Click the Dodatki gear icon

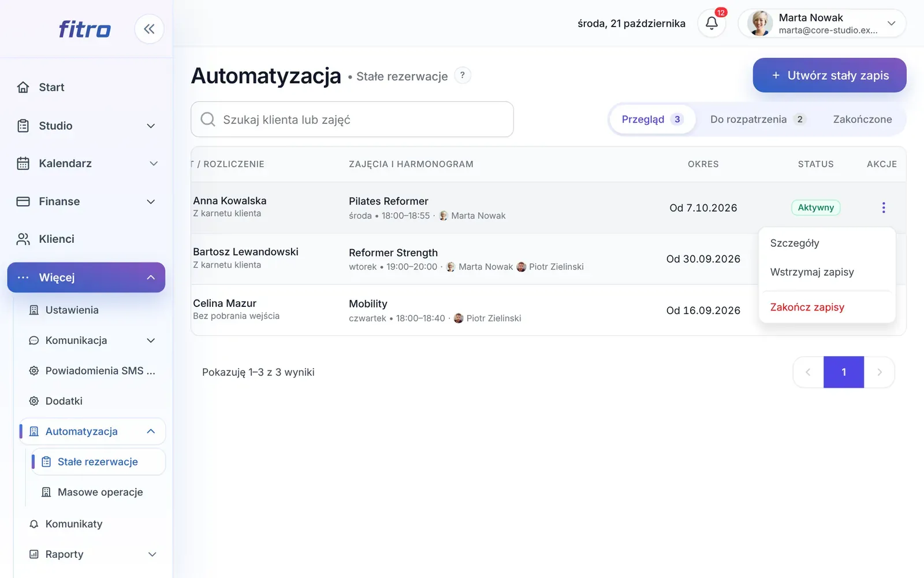[34, 401]
